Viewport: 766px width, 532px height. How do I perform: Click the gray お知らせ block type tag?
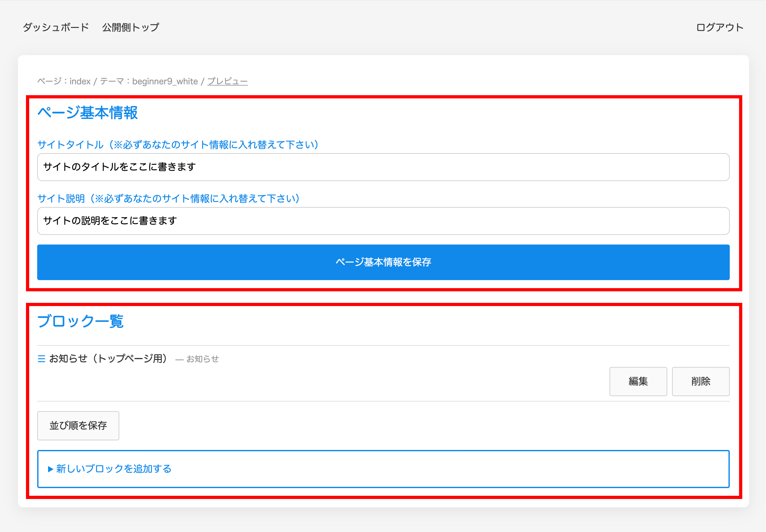[202, 359]
